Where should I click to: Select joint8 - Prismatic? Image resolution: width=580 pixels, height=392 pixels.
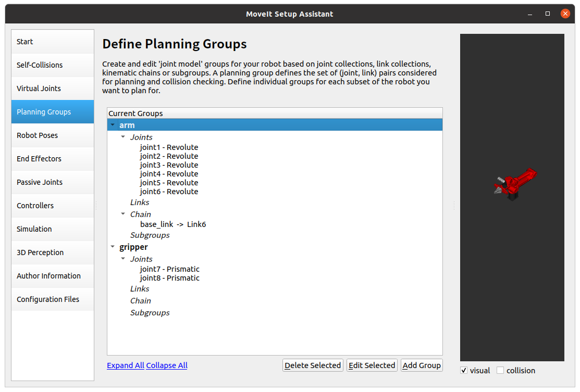coord(170,278)
